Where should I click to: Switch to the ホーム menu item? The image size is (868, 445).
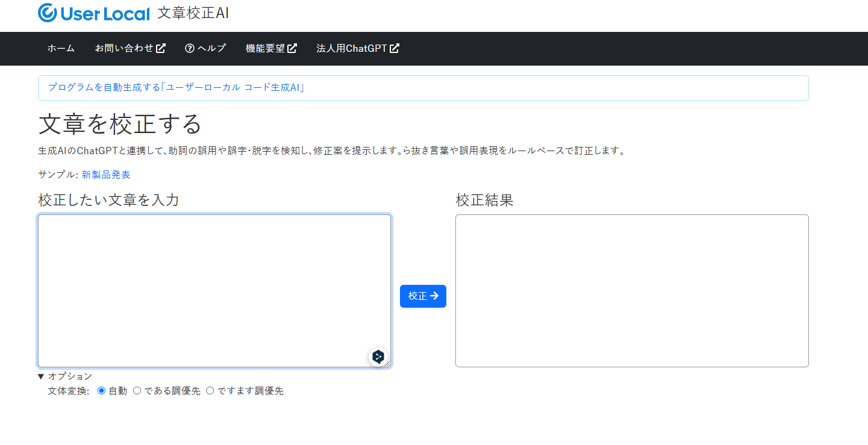tap(60, 48)
